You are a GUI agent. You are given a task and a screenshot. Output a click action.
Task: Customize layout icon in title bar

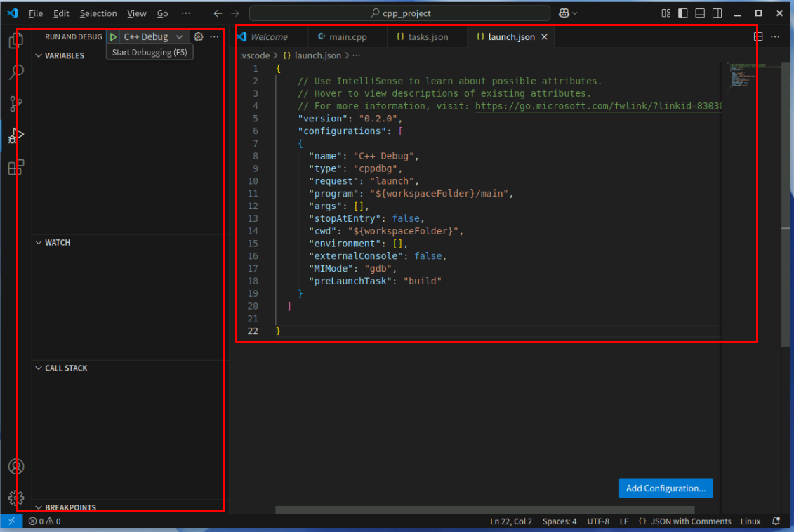(666, 13)
